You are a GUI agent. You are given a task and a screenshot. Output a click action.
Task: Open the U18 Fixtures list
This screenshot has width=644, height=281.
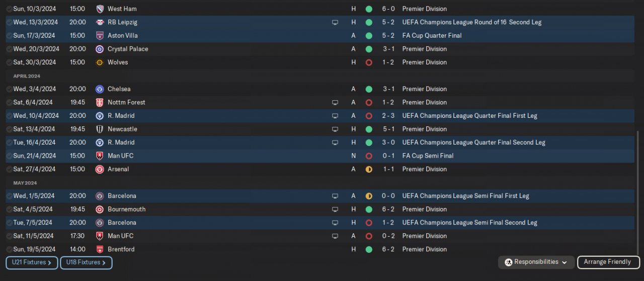(x=86, y=262)
